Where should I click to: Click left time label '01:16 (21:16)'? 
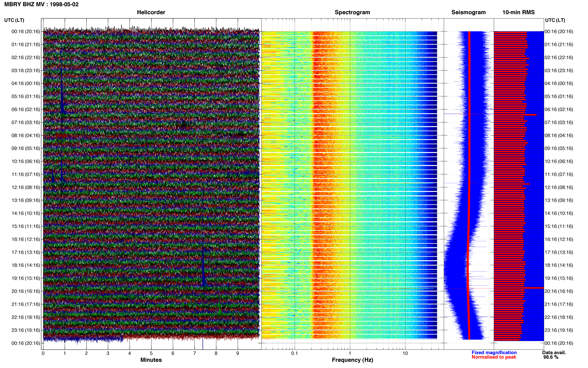[26, 45]
